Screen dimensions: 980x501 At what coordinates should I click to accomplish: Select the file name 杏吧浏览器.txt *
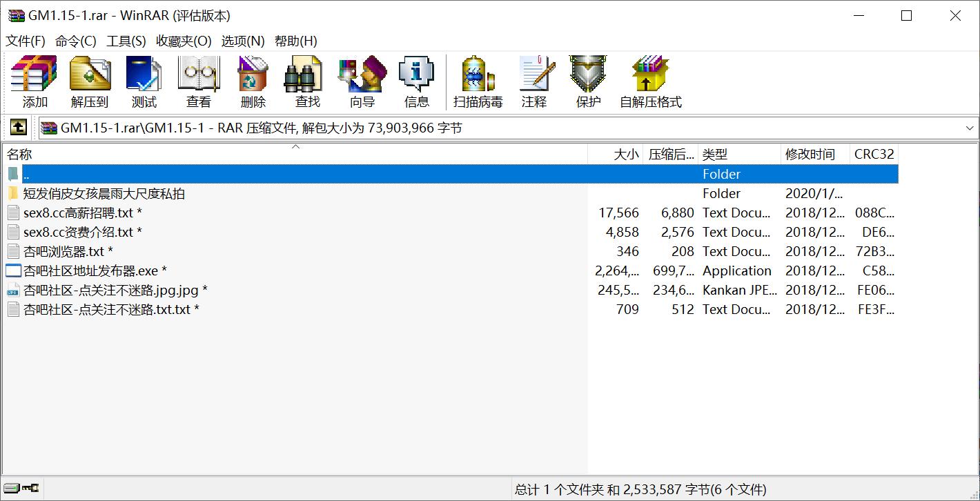point(68,251)
